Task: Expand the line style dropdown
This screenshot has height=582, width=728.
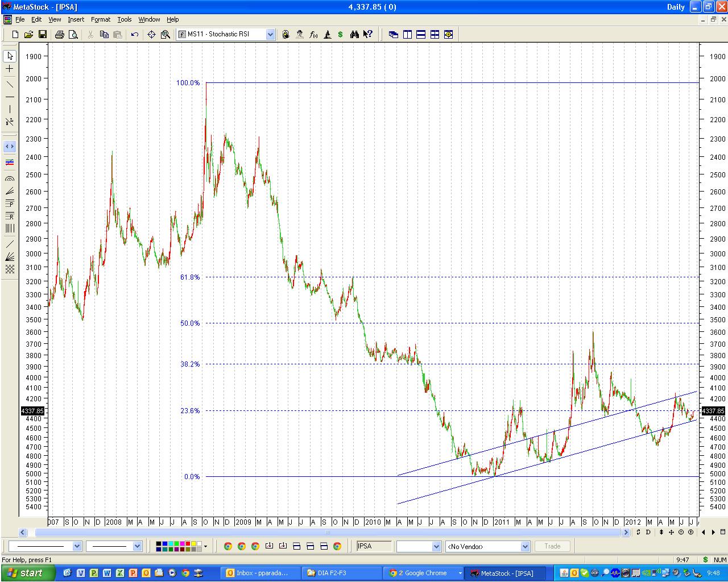Action: pyautogui.click(x=76, y=546)
